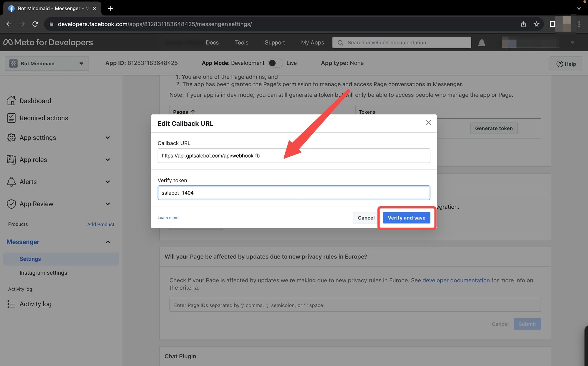Click the Submit button for Page IDs
Viewport: 588px width, 366px height.
pyautogui.click(x=527, y=324)
